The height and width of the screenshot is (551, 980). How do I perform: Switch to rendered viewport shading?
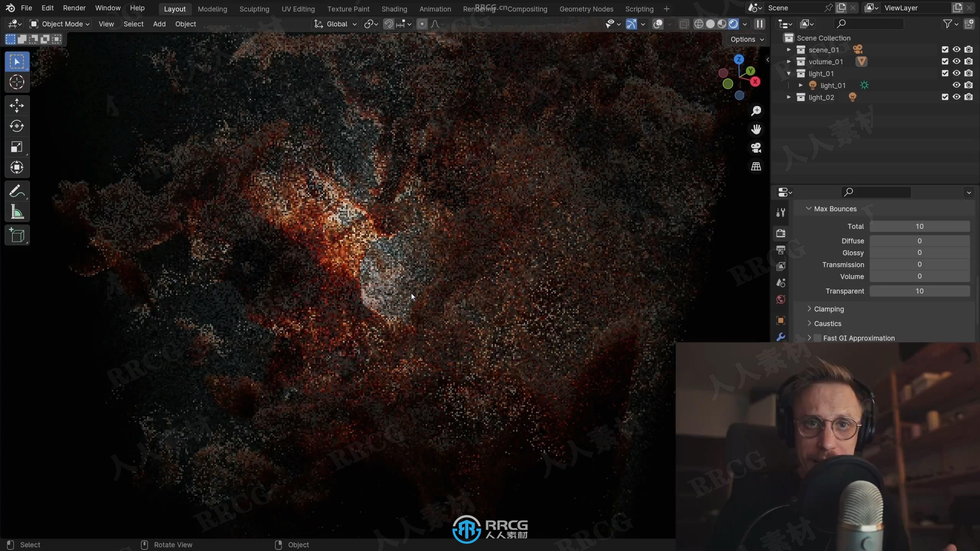(733, 24)
